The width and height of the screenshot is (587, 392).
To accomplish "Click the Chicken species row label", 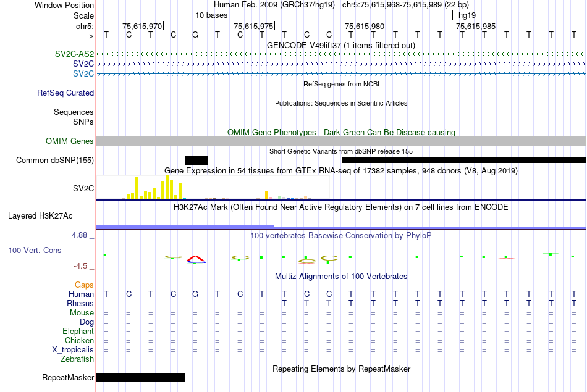I will tap(79, 340).
